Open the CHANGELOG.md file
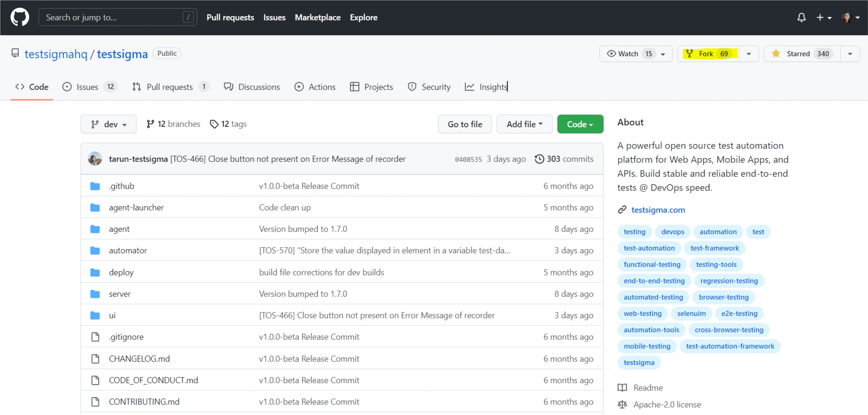The width and height of the screenshot is (868, 415). coord(139,359)
